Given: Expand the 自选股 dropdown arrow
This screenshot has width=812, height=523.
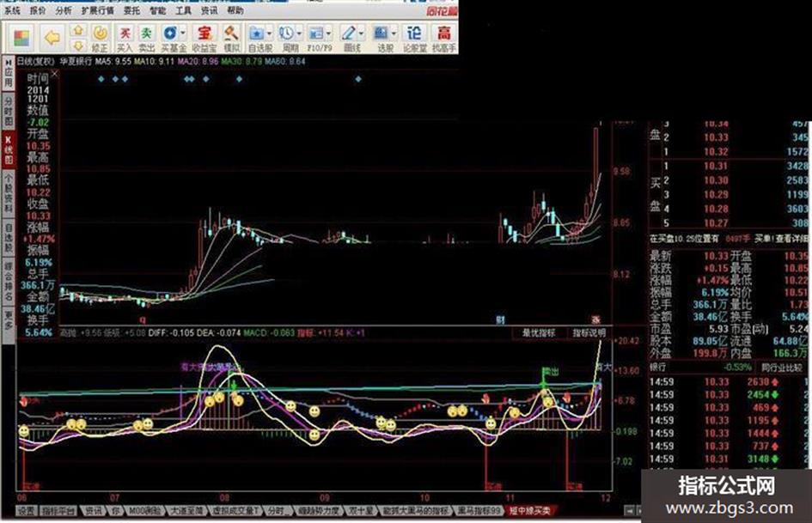Looking at the screenshot, I should (269, 33).
